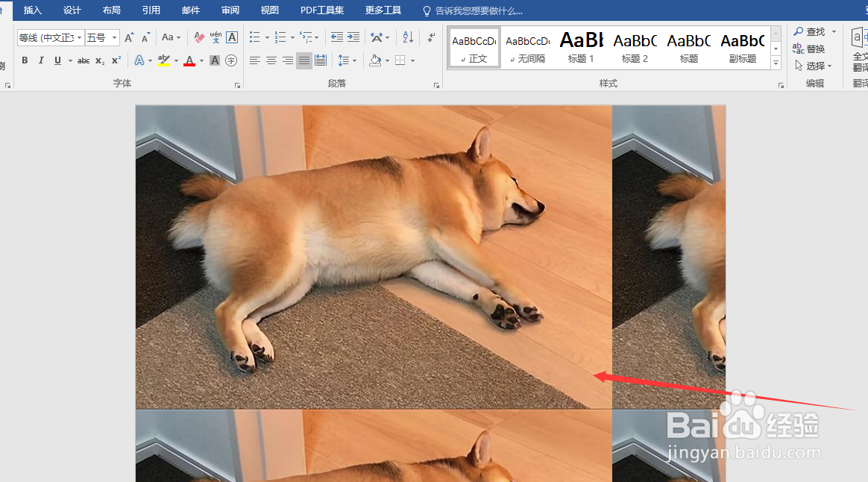Click the 替换 (Replace) button
868x482 pixels.
(809, 48)
